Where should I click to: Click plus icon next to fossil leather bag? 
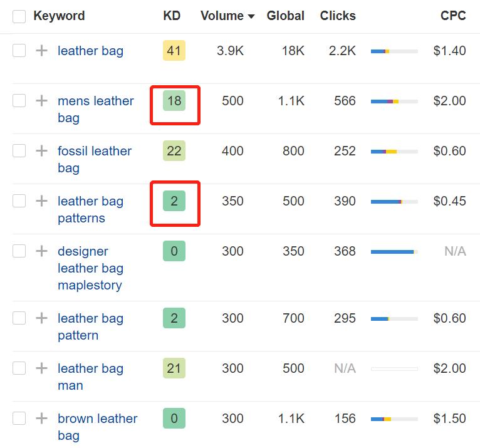[41, 151]
